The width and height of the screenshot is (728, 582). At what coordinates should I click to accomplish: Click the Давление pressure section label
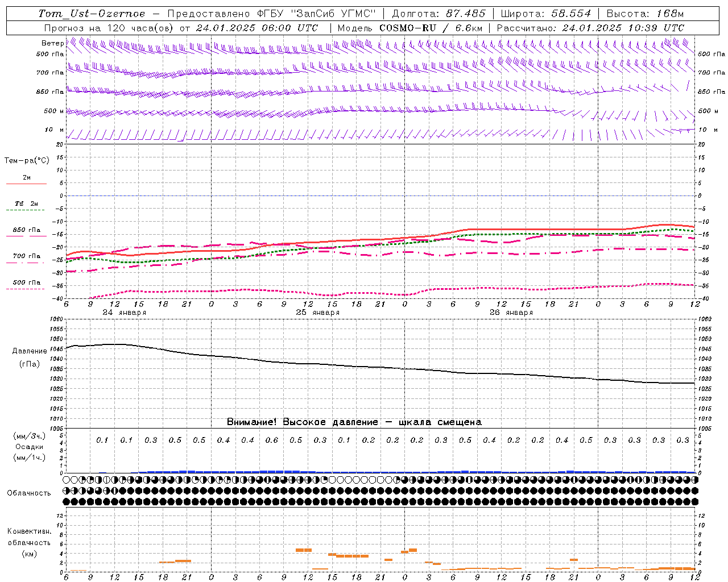[x=30, y=351]
